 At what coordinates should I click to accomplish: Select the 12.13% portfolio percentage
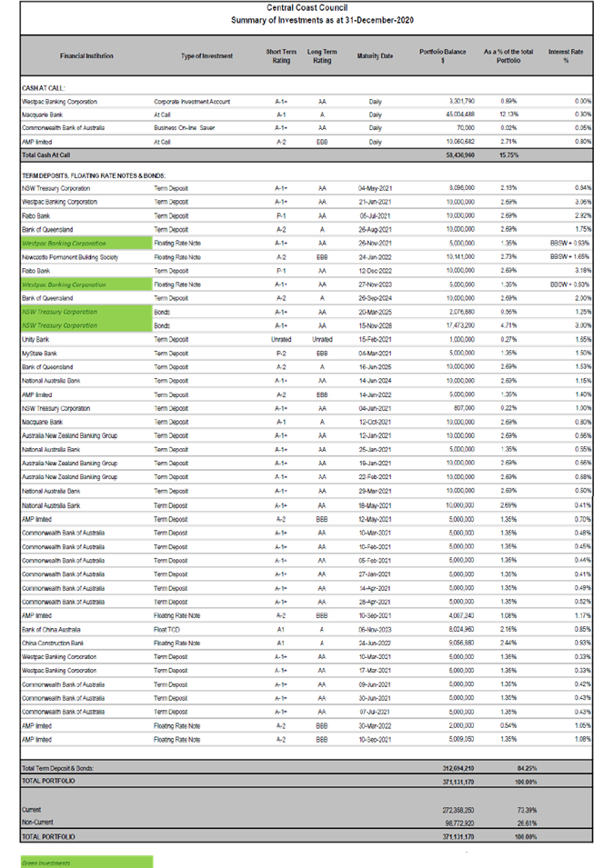coord(508,115)
